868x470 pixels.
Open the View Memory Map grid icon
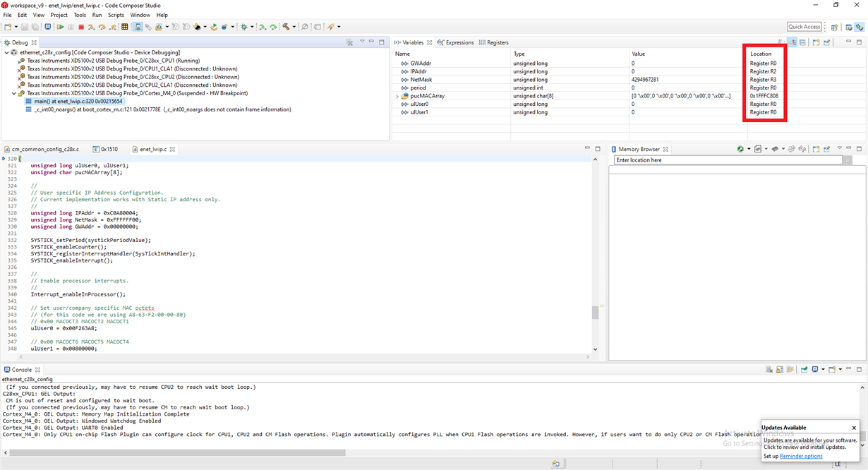click(x=125, y=27)
